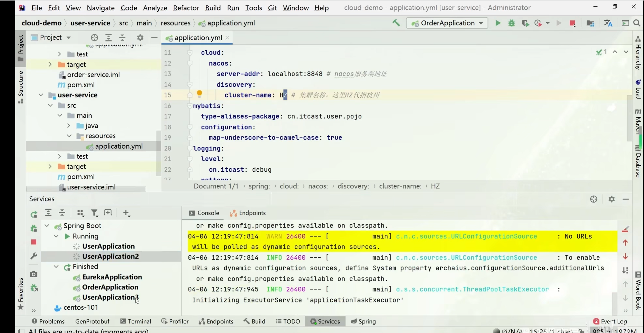Click the camera icon in Services sidebar

(34, 274)
